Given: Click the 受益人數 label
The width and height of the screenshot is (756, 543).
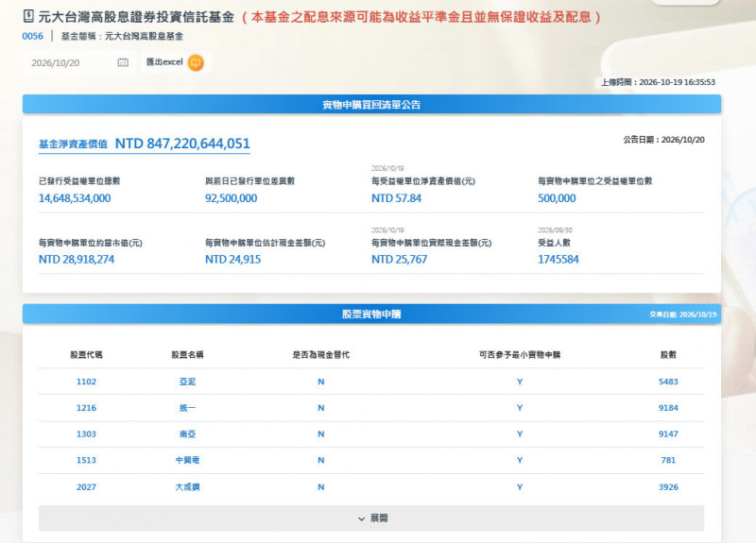Looking at the screenshot, I should click(554, 243).
